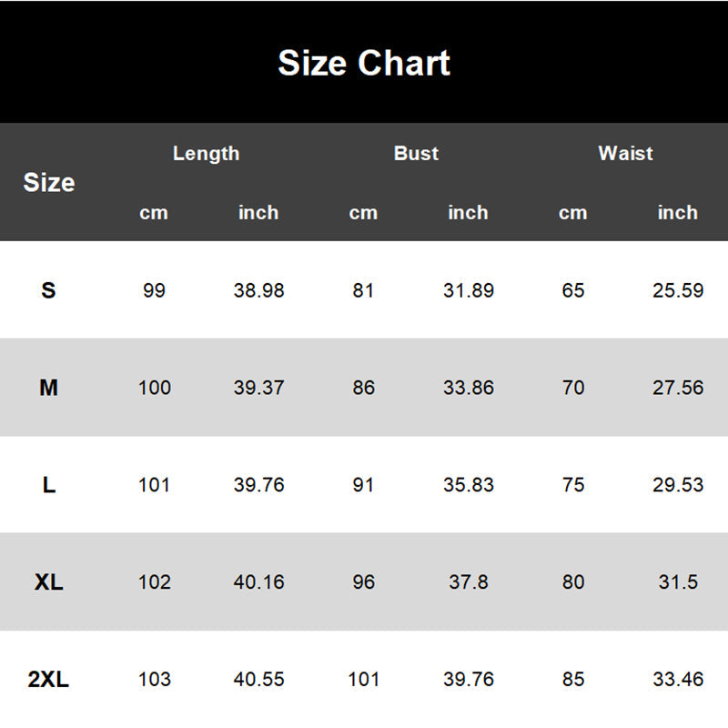Click the Size column header
Screen dimensions: 728x728
click(x=49, y=183)
